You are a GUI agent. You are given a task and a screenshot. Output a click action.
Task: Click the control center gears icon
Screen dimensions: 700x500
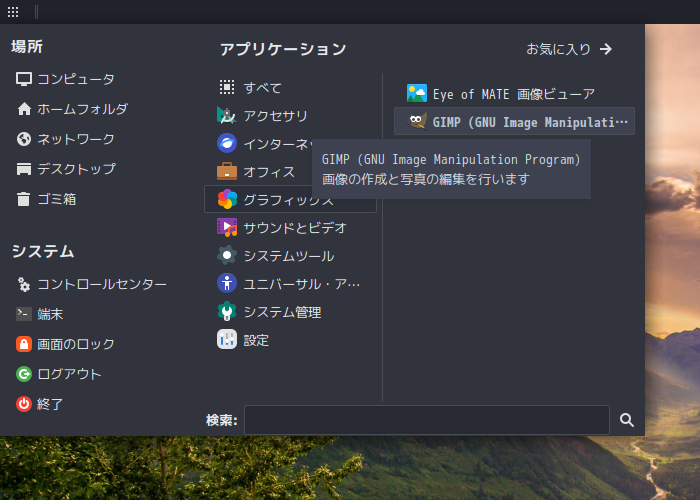pyautogui.click(x=24, y=284)
